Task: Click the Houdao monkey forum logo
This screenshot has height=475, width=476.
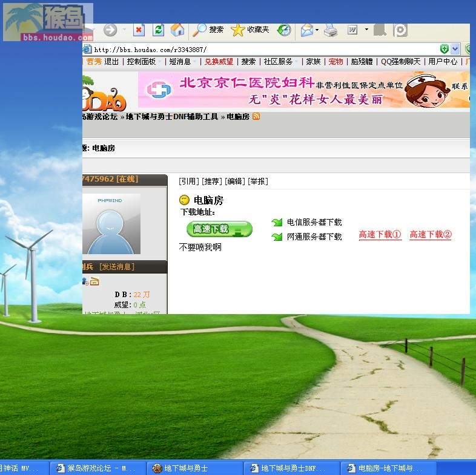Action: tap(104, 93)
